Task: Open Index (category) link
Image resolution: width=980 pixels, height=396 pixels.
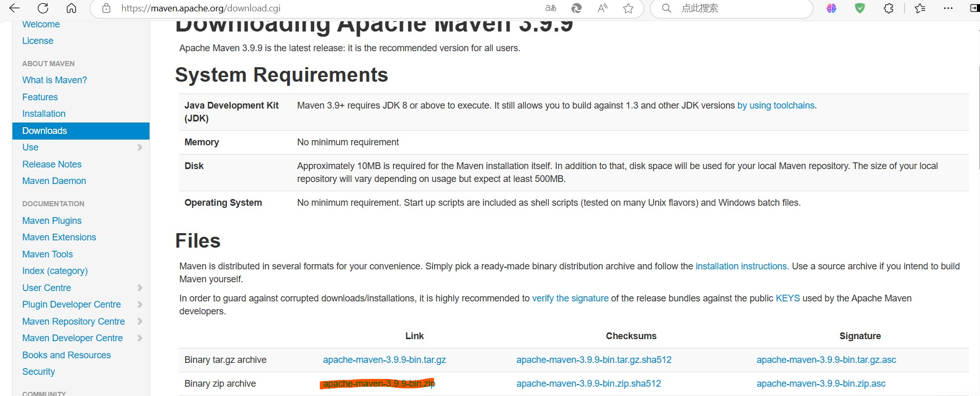Action: [x=55, y=271]
